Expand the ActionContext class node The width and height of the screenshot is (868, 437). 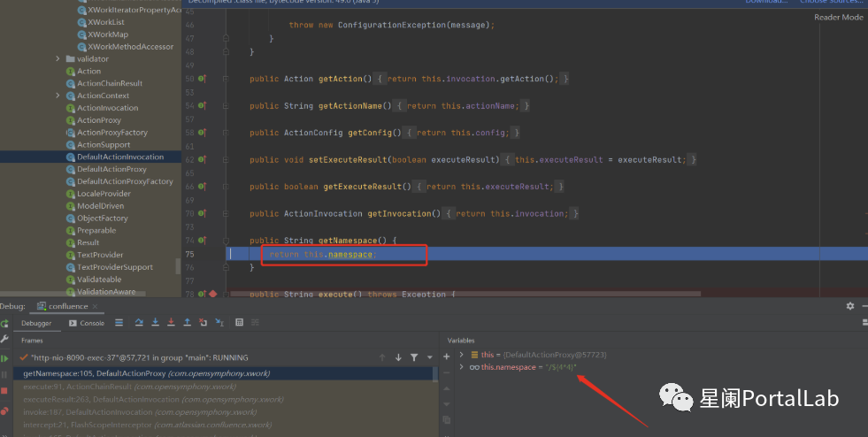pos(58,96)
